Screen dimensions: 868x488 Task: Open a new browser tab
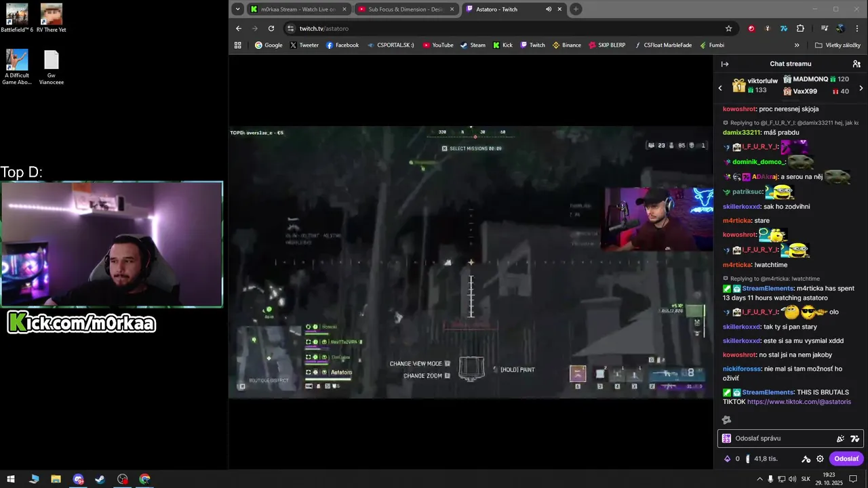pyautogui.click(x=576, y=9)
